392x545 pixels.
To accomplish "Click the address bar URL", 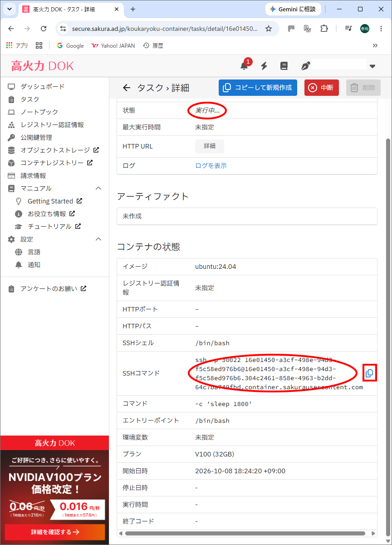I will [165, 29].
